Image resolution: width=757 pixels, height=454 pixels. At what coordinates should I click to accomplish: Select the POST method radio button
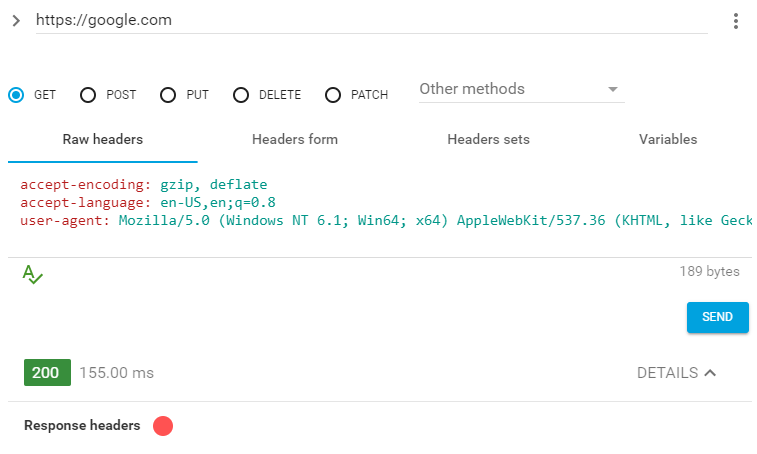88,95
